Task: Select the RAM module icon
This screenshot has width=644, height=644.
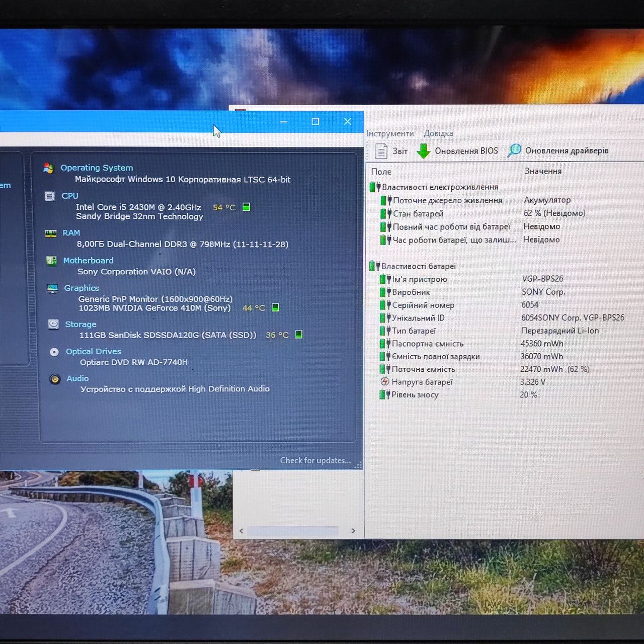Action: 50,233
